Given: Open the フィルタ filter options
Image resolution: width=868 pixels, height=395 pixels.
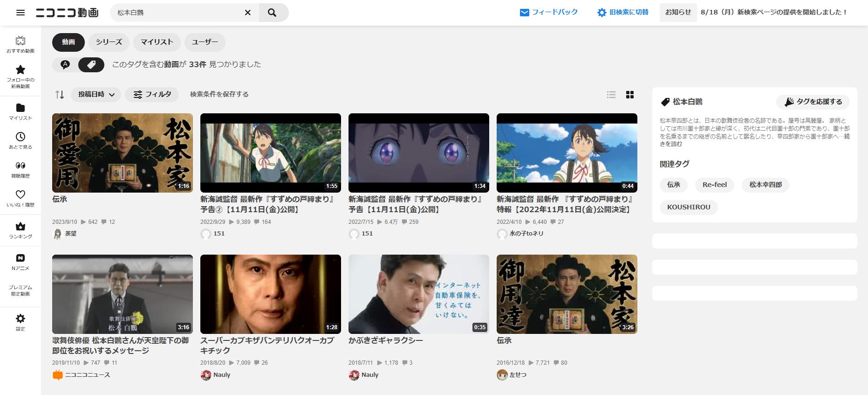Looking at the screenshot, I should [x=152, y=95].
